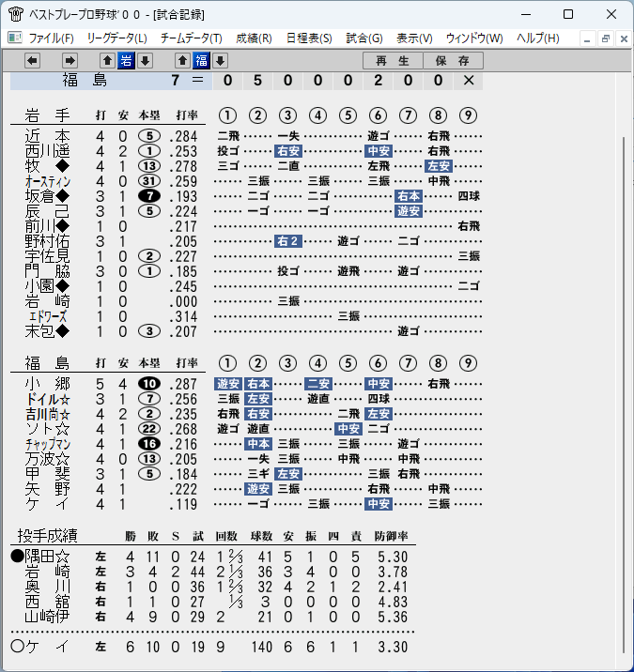The height and width of the screenshot is (672, 634).
Task: Click down arrow right of 福 team icon
Action: pos(220,61)
